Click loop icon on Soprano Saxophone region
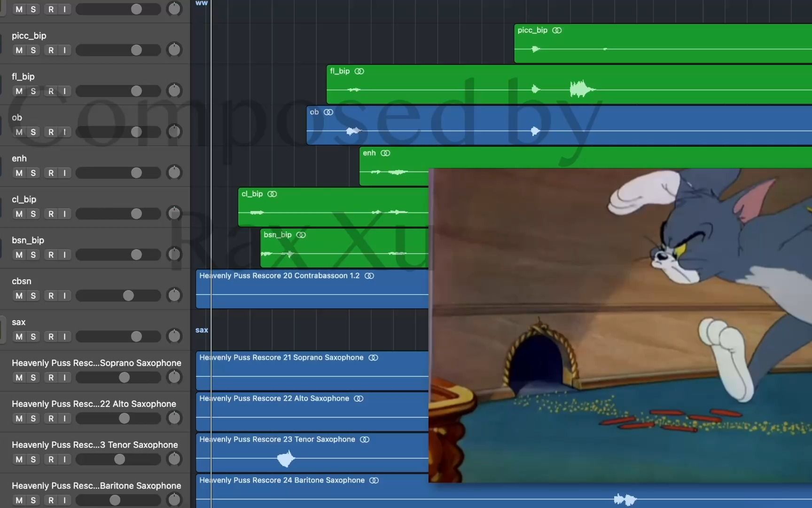This screenshot has width=812, height=508. click(373, 357)
